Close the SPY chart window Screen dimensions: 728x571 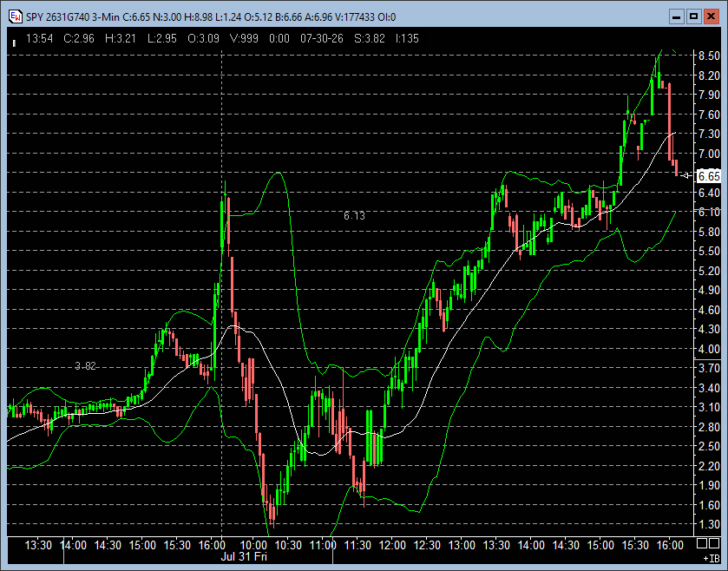click(711, 16)
